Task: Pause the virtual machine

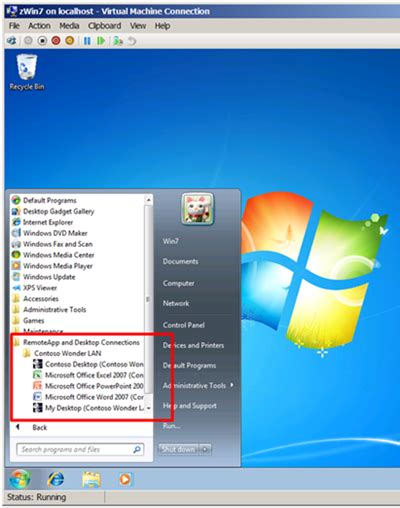Action: click(87, 41)
